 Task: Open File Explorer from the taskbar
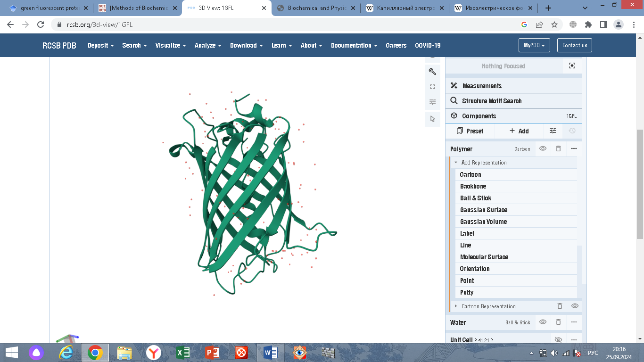pyautogui.click(x=124, y=352)
